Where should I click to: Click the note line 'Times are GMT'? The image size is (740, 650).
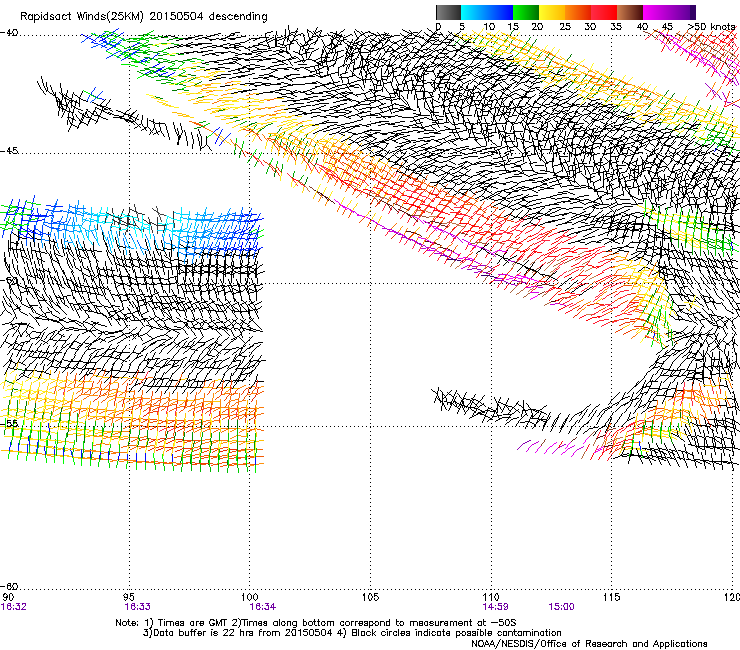click(193, 623)
